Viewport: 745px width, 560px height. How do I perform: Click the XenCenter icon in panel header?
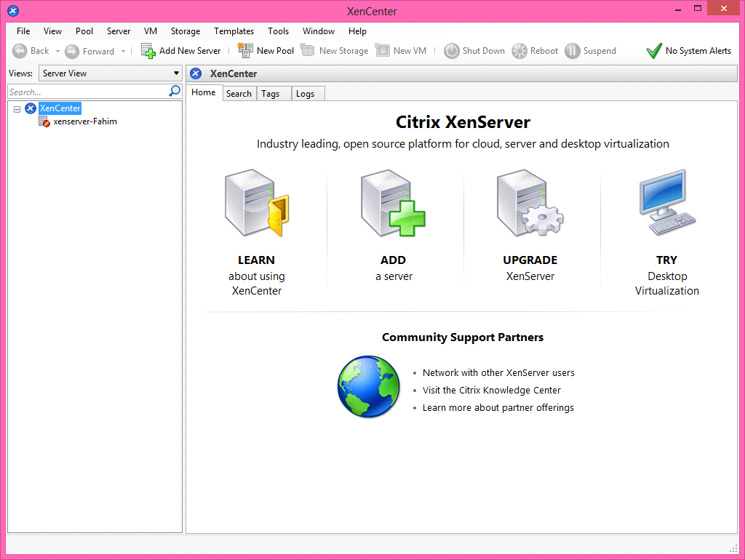[x=196, y=73]
